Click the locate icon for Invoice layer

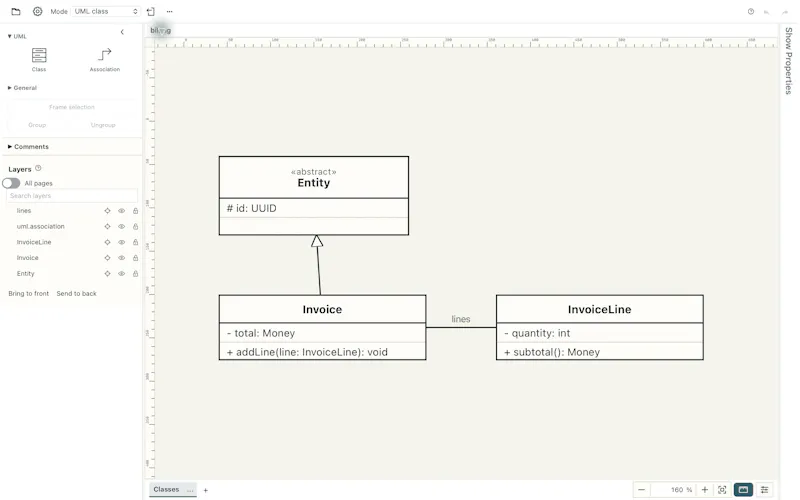point(107,258)
